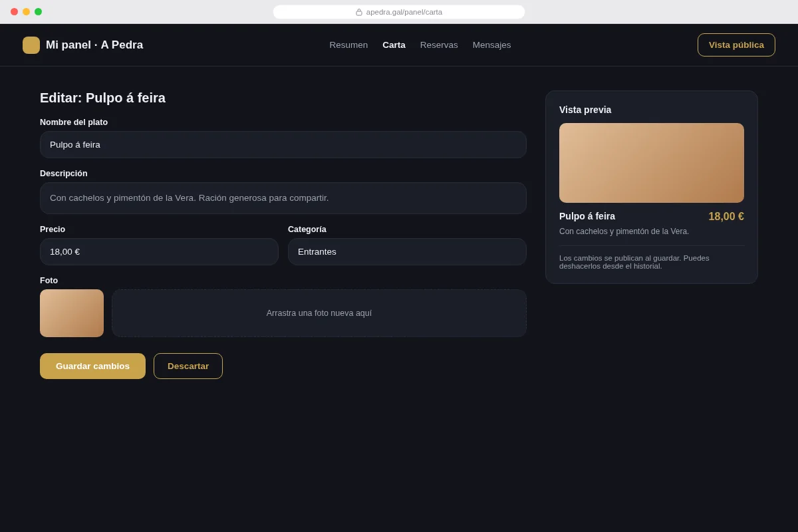798x532 pixels.
Task: Edit the Descripción text area
Action: tap(283, 198)
